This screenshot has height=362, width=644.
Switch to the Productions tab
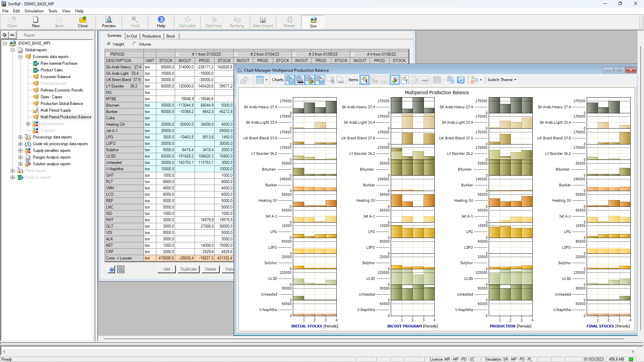[151, 36]
